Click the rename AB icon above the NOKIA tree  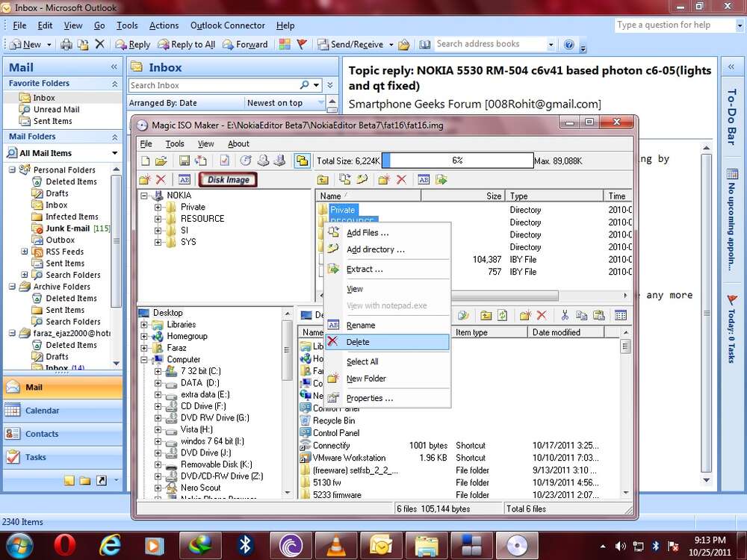185,179
